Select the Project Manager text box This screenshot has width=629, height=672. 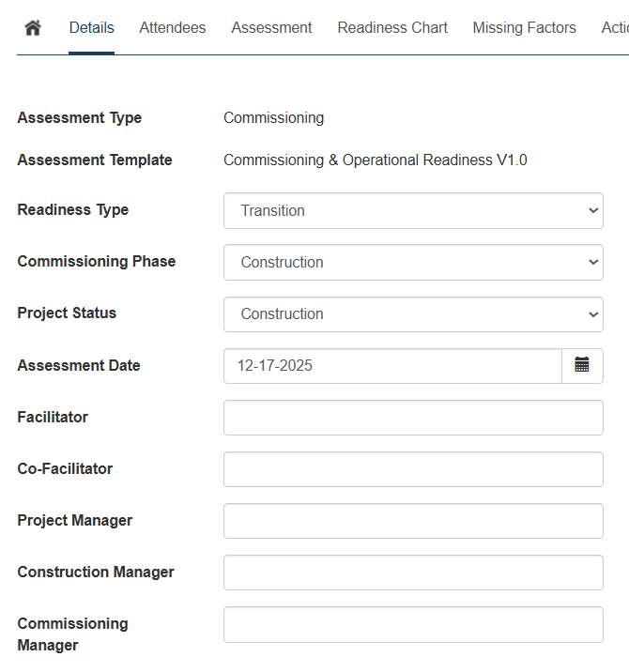pyautogui.click(x=413, y=520)
